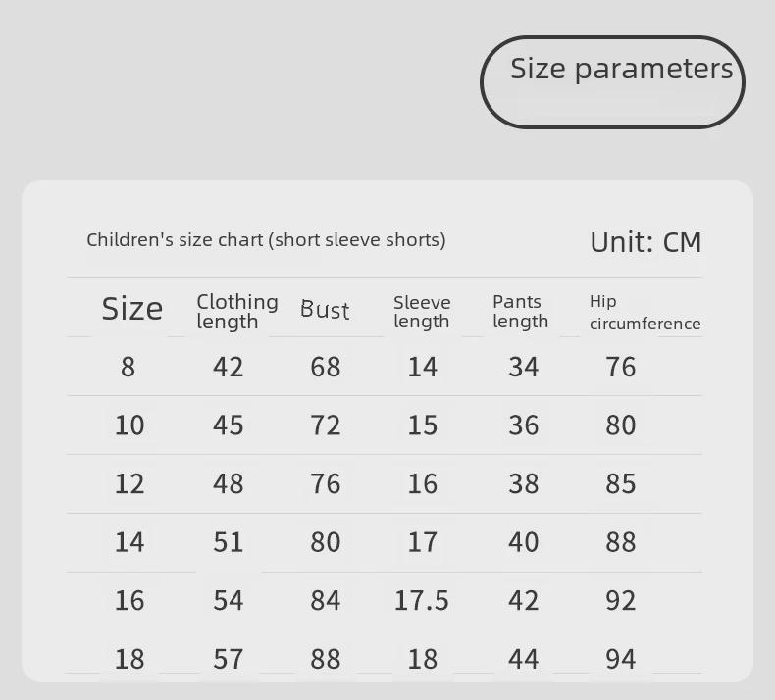The width and height of the screenshot is (775, 700).
Task: Click the Children's size chart title
Action: (266, 239)
